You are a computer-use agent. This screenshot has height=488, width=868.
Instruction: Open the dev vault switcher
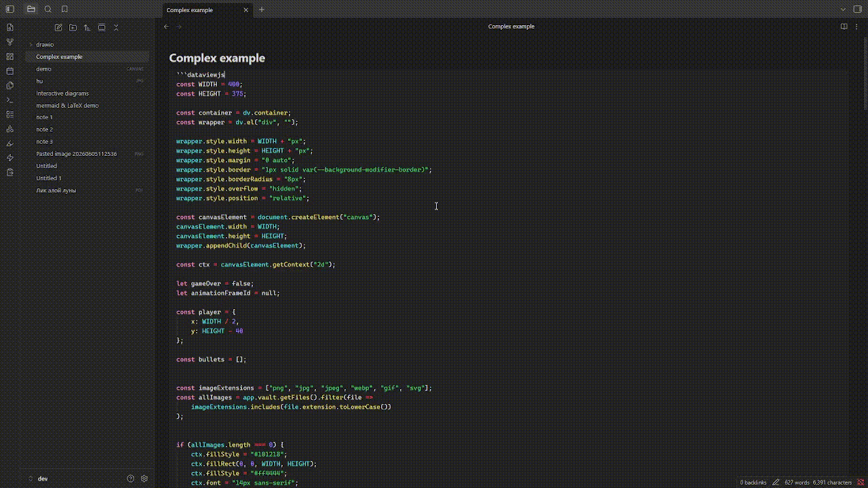pyautogui.click(x=42, y=479)
